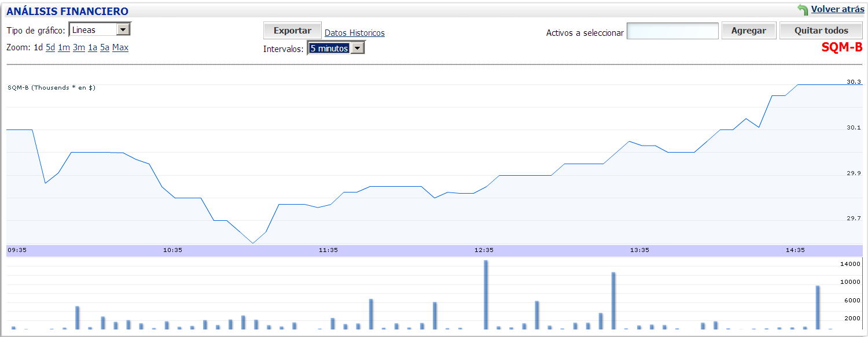Expand the Intervalos 5 minutos dropdown

click(358, 49)
